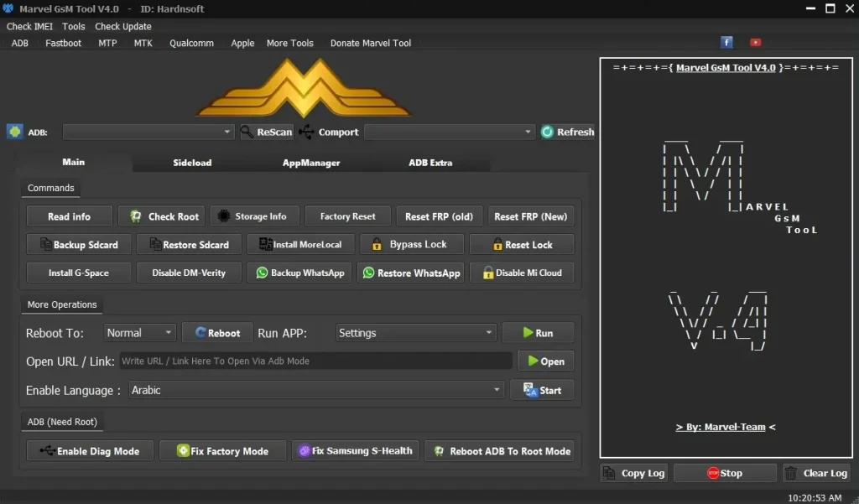Image resolution: width=859 pixels, height=504 pixels.
Task: Click Check Root button
Action: 162,216
